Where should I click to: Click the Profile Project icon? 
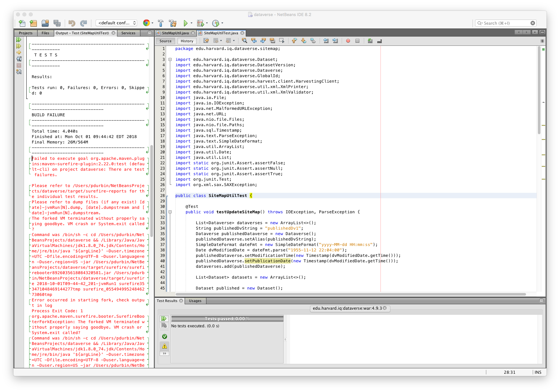pyautogui.click(x=216, y=23)
